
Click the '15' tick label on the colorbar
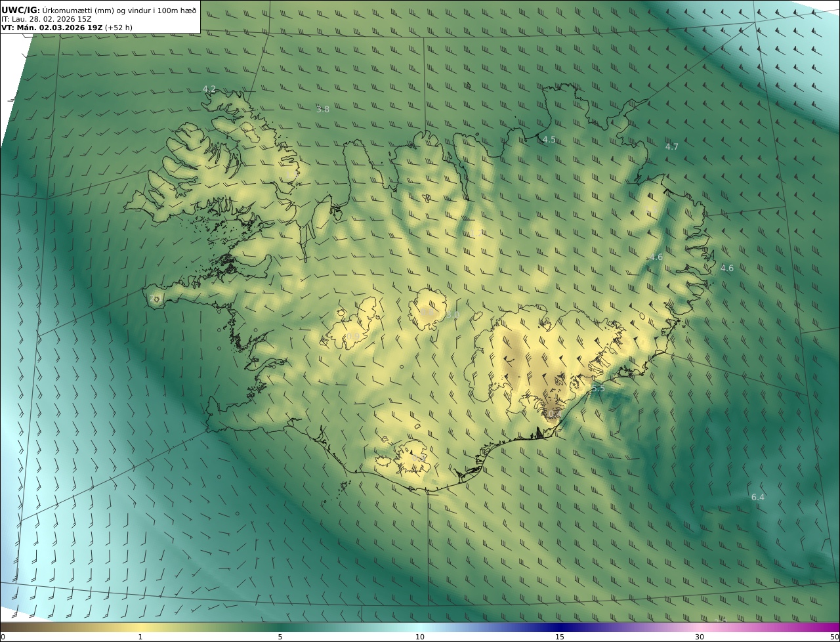560,637
